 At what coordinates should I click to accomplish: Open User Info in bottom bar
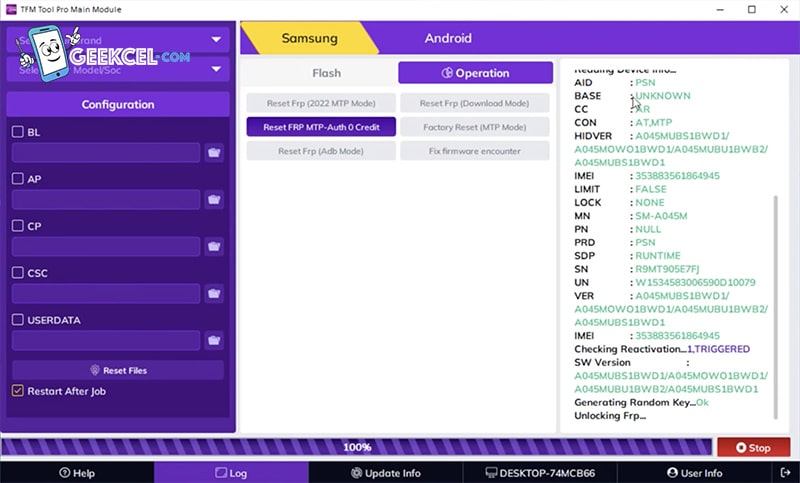coord(694,473)
